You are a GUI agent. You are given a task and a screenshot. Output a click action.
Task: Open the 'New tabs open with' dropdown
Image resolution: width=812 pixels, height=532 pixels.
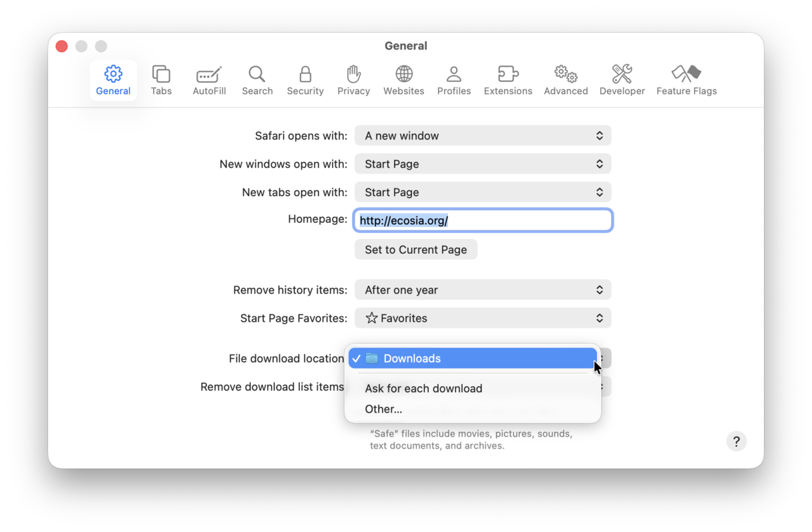point(483,192)
